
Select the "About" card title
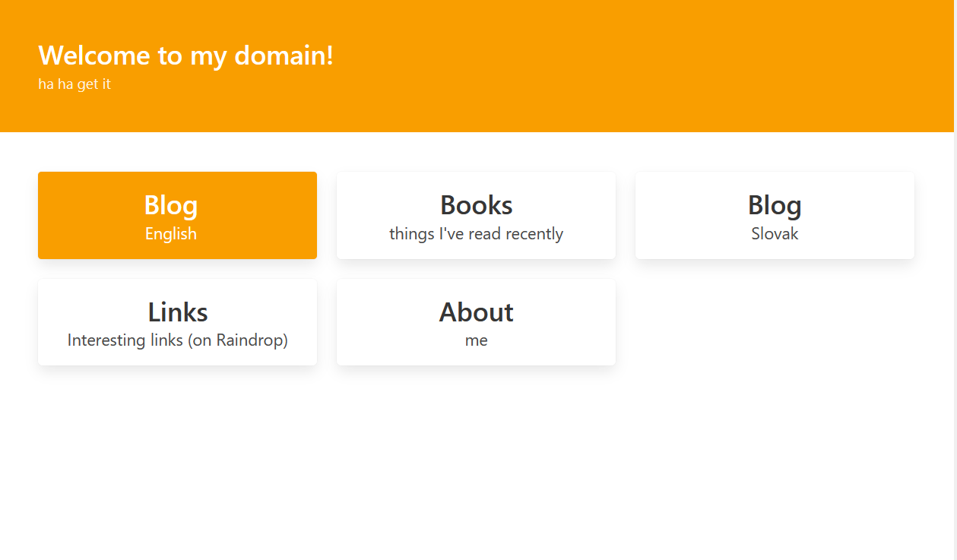pos(476,312)
